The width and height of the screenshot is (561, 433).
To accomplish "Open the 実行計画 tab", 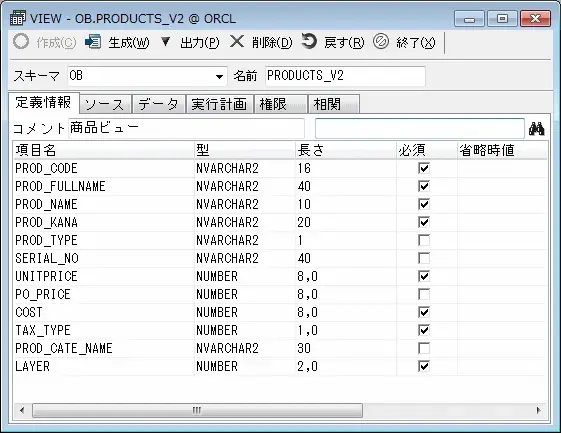I will coord(220,104).
